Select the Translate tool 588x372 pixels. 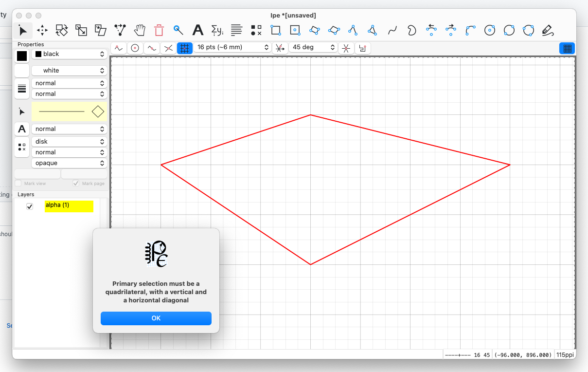click(42, 30)
